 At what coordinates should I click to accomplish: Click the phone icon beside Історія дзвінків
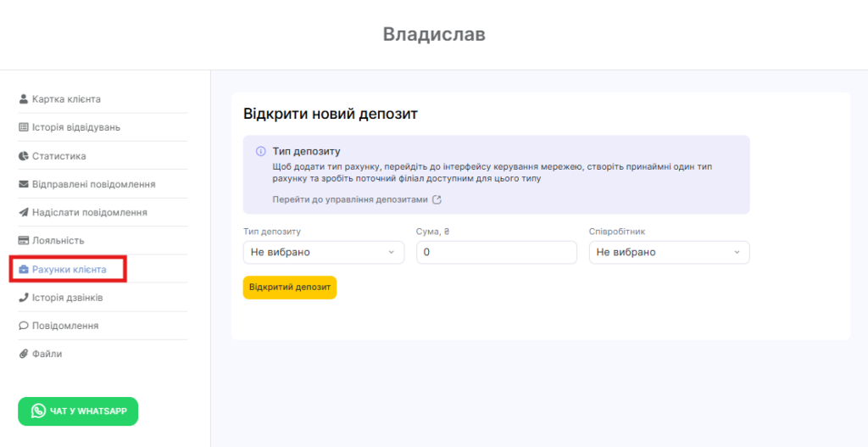click(24, 298)
